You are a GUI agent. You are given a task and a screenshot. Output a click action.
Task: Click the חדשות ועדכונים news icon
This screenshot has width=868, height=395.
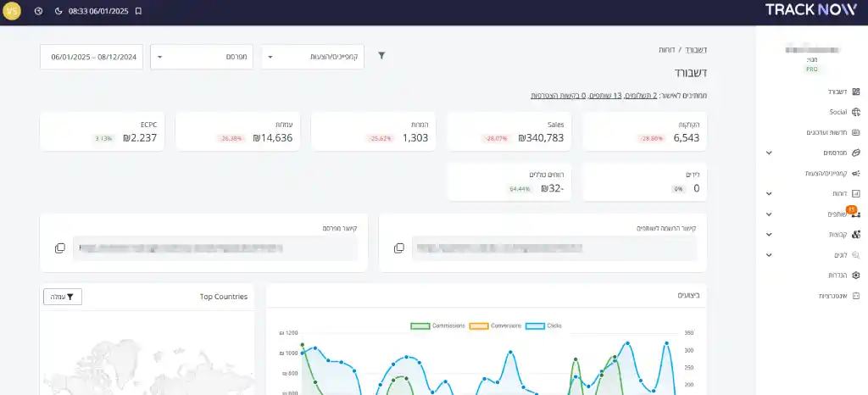(x=856, y=133)
